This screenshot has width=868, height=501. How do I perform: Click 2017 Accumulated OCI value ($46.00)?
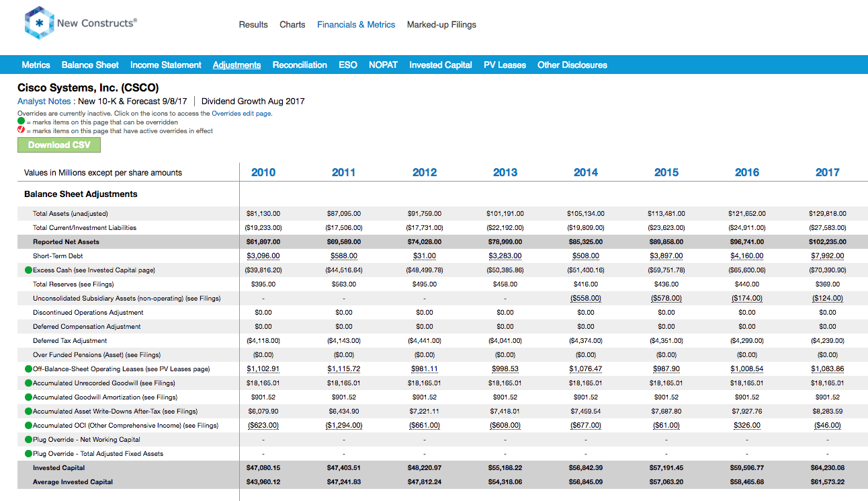[828, 426]
